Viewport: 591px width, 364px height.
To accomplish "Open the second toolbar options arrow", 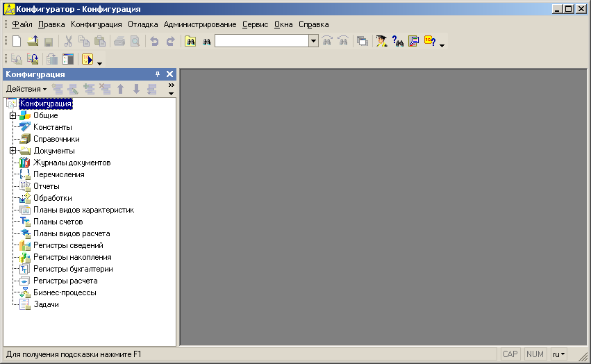I will coord(99,63).
